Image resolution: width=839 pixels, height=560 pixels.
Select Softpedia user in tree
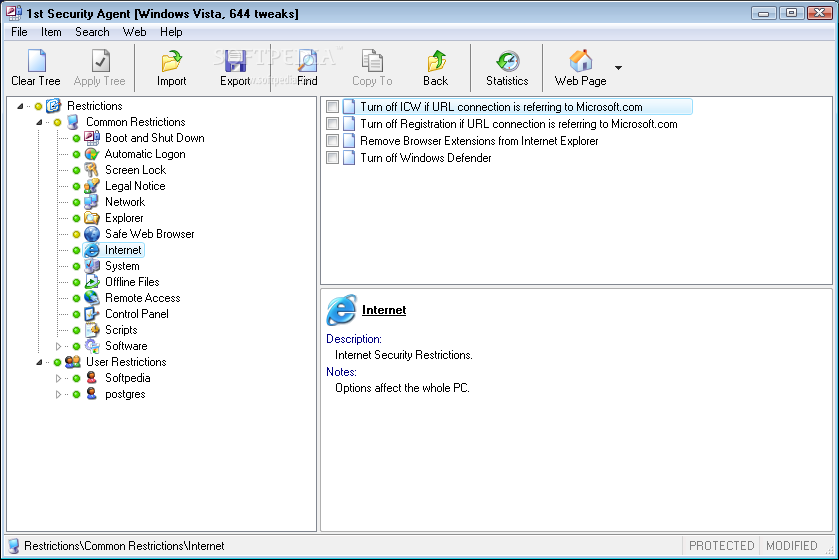(127, 378)
